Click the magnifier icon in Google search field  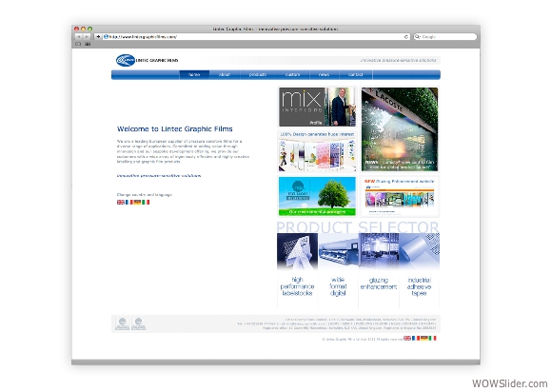pos(418,36)
